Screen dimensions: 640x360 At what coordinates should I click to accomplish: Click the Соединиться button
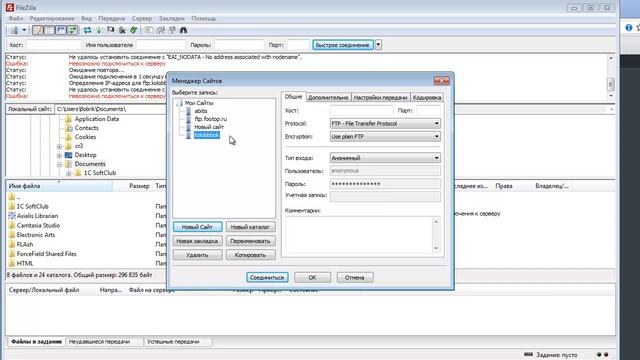[x=267, y=278]
